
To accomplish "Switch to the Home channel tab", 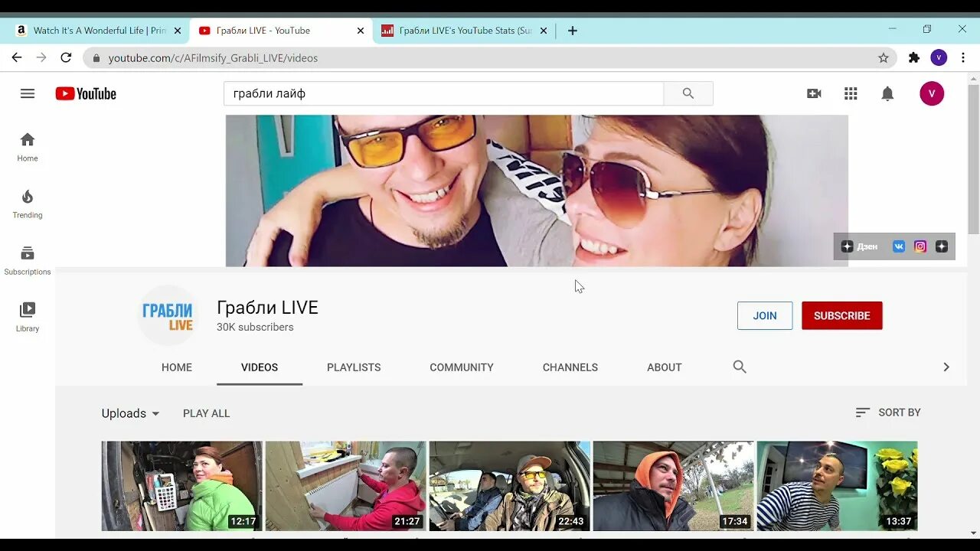I will (x=177, y=367).
